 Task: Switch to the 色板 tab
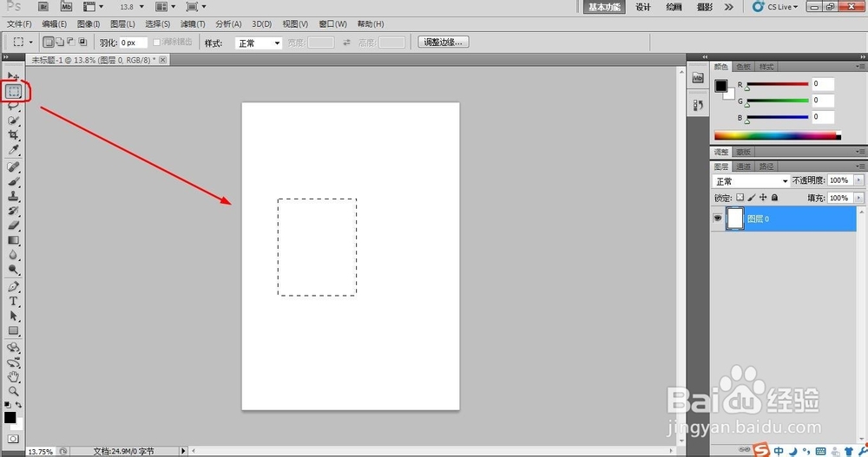(744, 67)
